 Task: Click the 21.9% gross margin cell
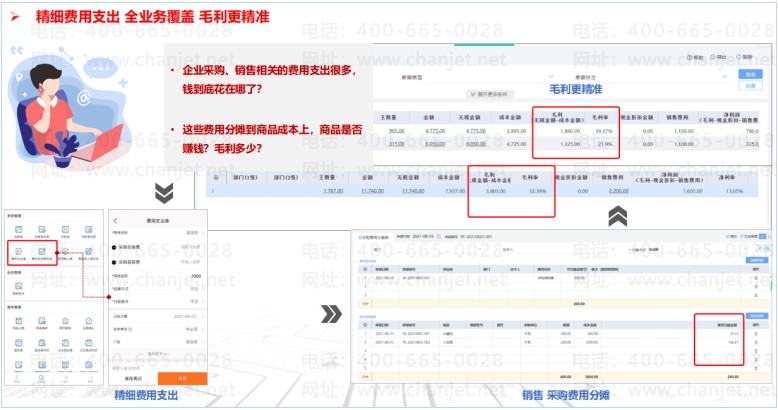605,144
